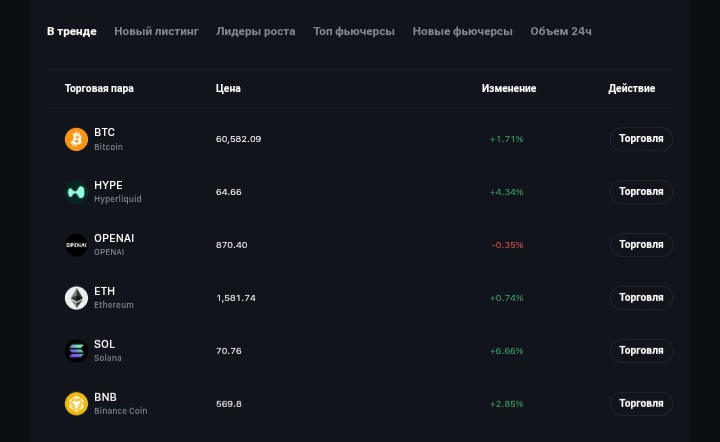720x442 pixels.
Task: Click the 'Действие' column header
Action: (632, 88)
